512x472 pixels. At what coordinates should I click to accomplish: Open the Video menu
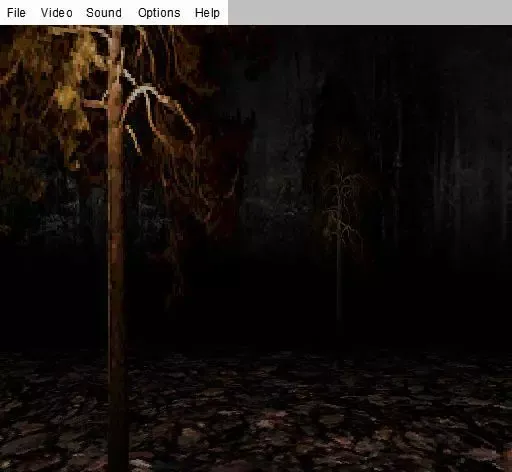point(56,13)
